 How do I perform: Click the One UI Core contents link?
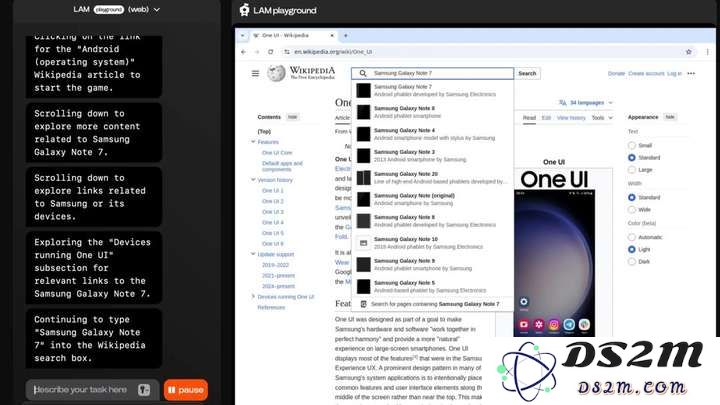[x=277, y=152]
